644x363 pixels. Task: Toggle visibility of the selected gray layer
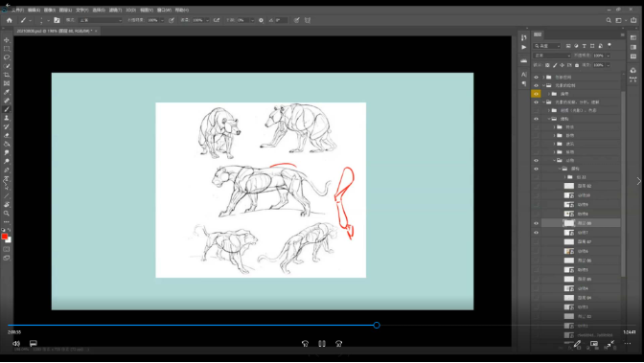pos(536,223)
